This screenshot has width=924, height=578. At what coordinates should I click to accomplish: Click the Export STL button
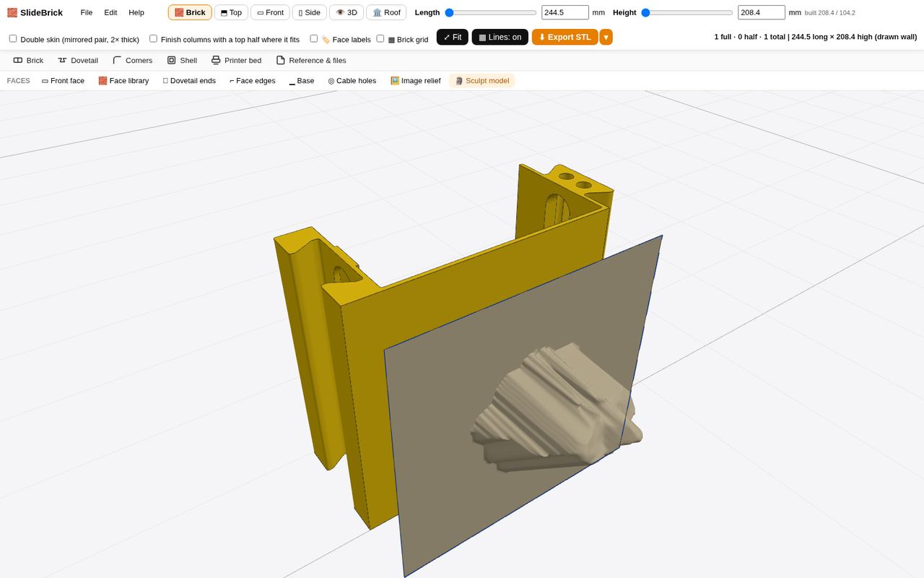[565, 37]
